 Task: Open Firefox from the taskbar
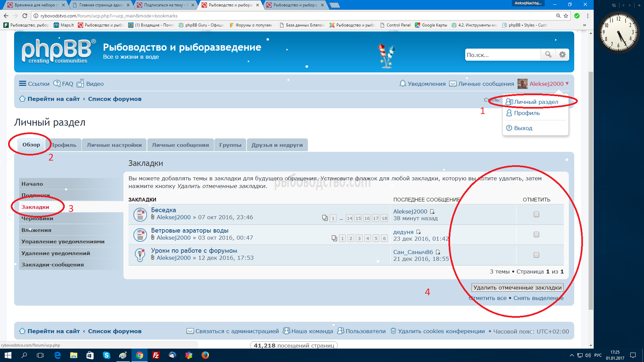click(205, 355)
